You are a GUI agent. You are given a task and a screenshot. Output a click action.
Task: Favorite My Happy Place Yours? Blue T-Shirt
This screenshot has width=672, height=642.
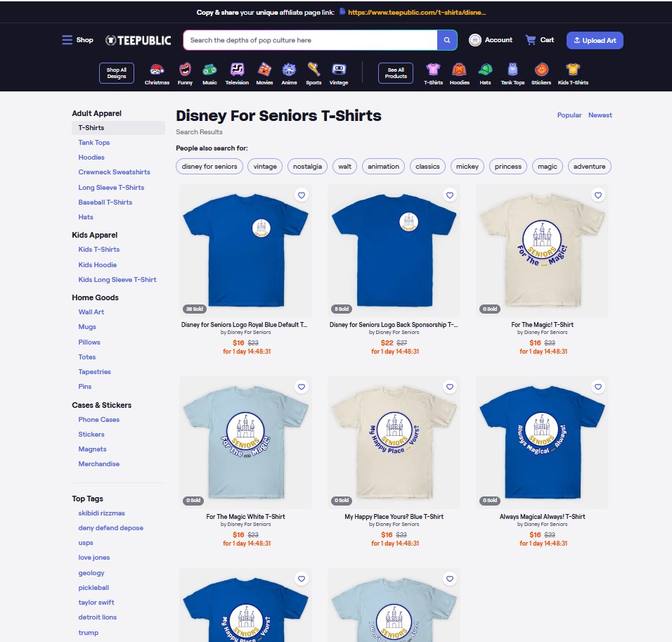coord(450,387)
